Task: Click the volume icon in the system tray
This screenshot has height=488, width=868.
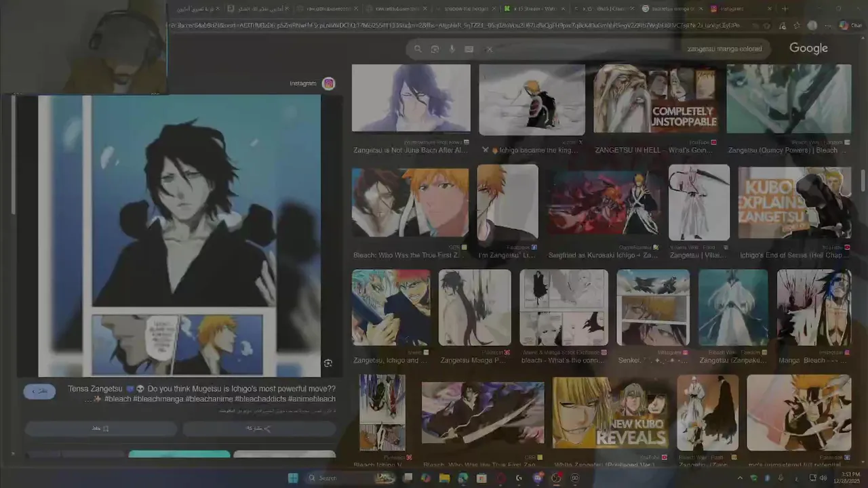Action: pos(823,478)
